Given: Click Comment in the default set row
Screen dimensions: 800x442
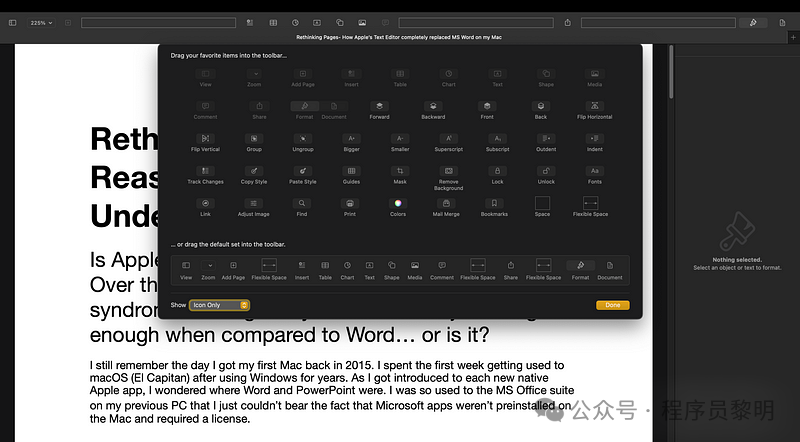Looking at the screenshot, I should click(x=442, y=265).
